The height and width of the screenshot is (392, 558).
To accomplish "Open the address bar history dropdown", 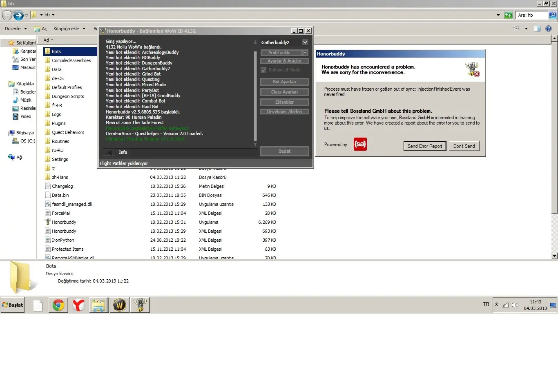I will (x=498, y=15).
